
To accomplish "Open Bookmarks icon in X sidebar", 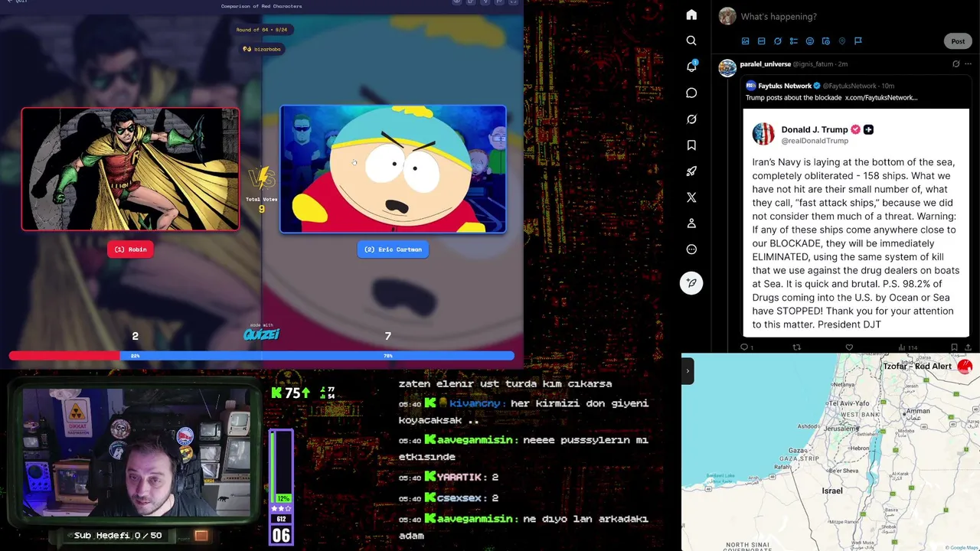I will [691, 145].
